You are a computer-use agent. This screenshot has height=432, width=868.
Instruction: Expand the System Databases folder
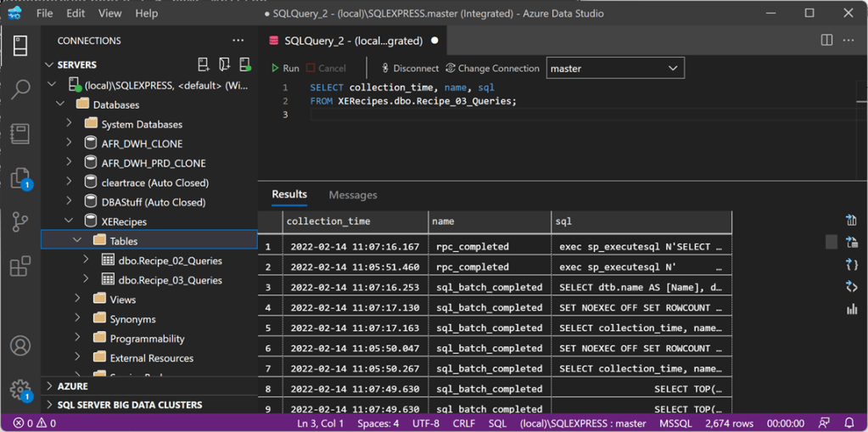coord(70,124)
